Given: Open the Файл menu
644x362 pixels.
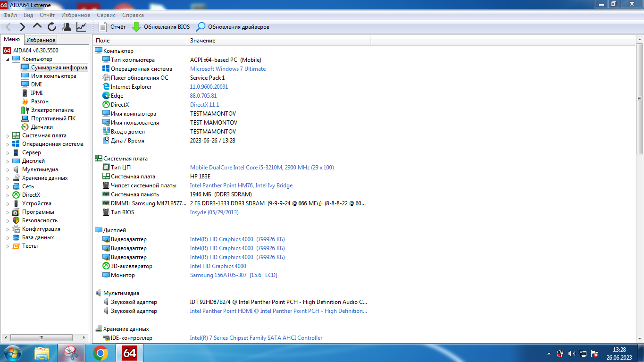Looking at the screenshot, I should [10, 15].
